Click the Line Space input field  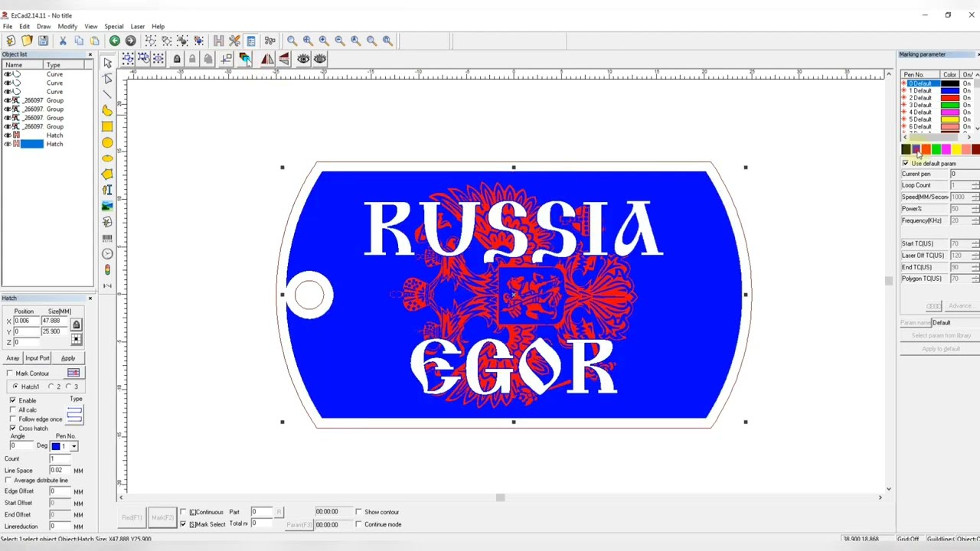[59, 470]
